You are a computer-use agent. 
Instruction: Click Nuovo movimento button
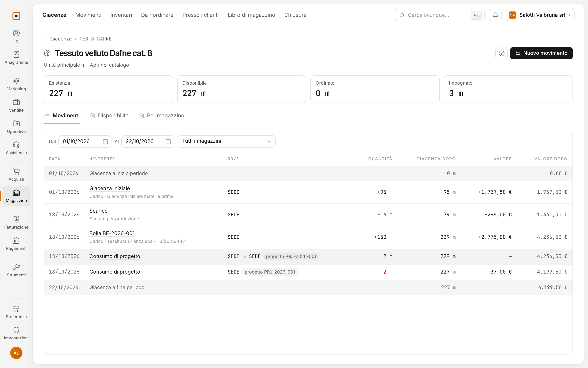click(541, 53)
